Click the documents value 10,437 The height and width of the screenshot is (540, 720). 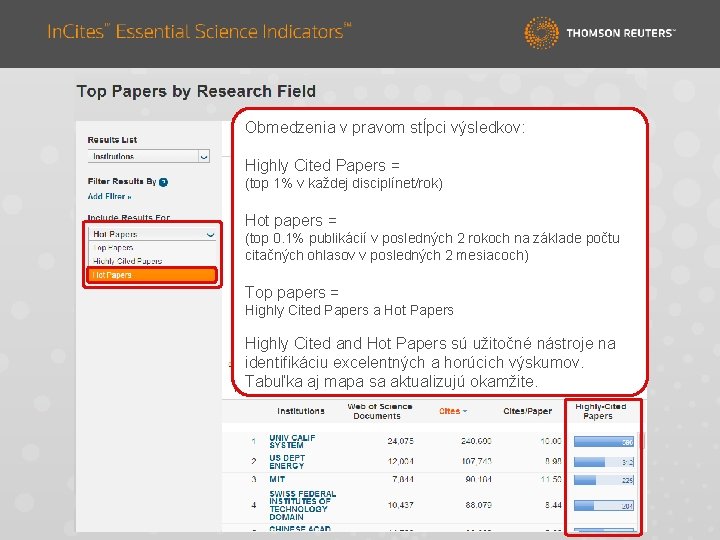pyautogui.click(x=400, y=505)
